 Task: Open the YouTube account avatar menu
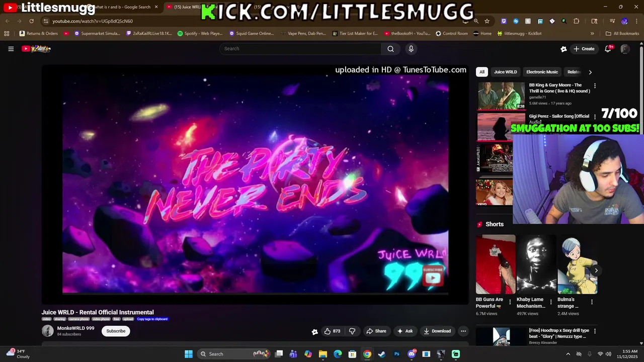click(x=625, y=49)
